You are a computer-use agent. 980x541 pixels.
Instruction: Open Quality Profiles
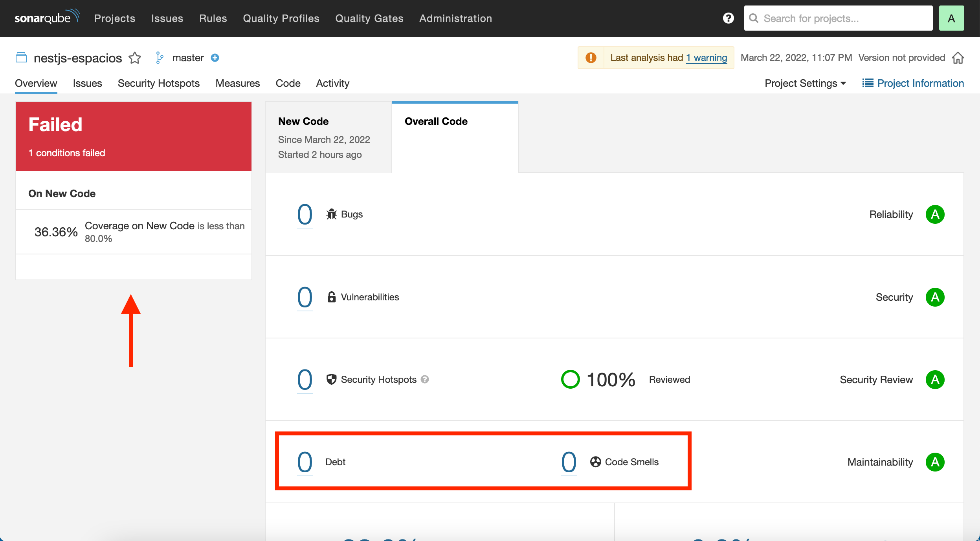coord(281,18)
